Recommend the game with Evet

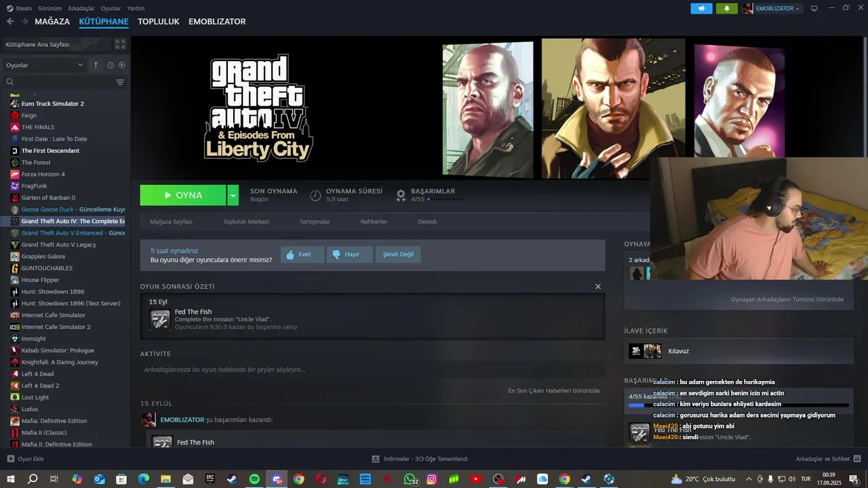[x=302, y=255]
